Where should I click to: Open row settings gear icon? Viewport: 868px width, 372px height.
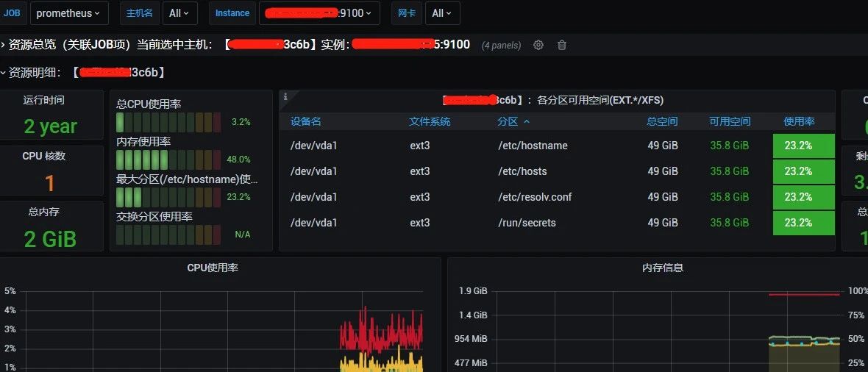point(538,46)
